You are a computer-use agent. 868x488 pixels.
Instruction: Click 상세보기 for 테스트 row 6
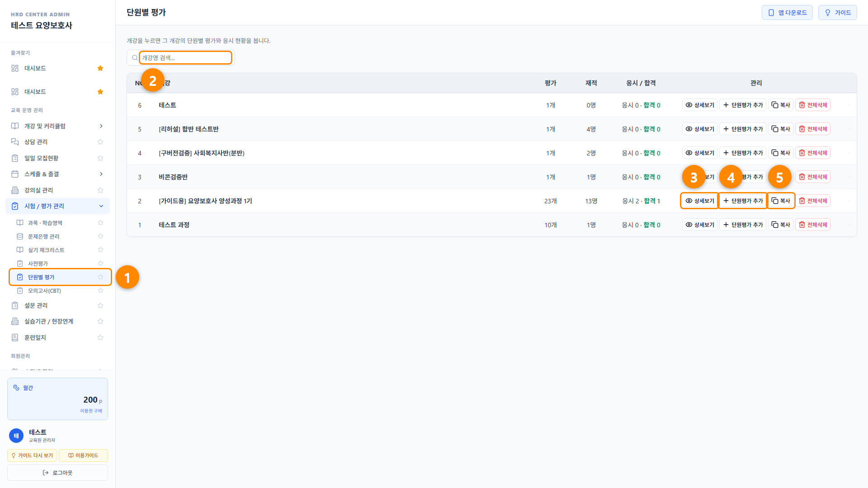[x=699, y=105]
